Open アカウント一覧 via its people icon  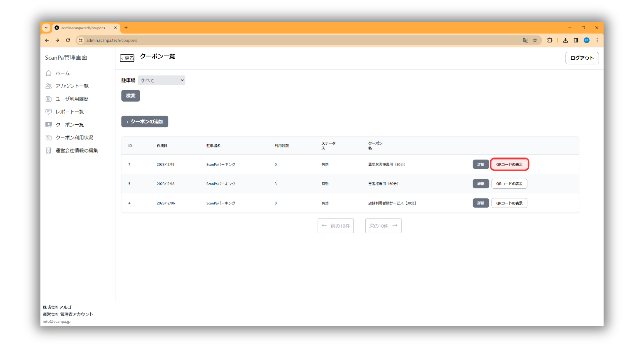pyautogui.click(x=49, y=86)
